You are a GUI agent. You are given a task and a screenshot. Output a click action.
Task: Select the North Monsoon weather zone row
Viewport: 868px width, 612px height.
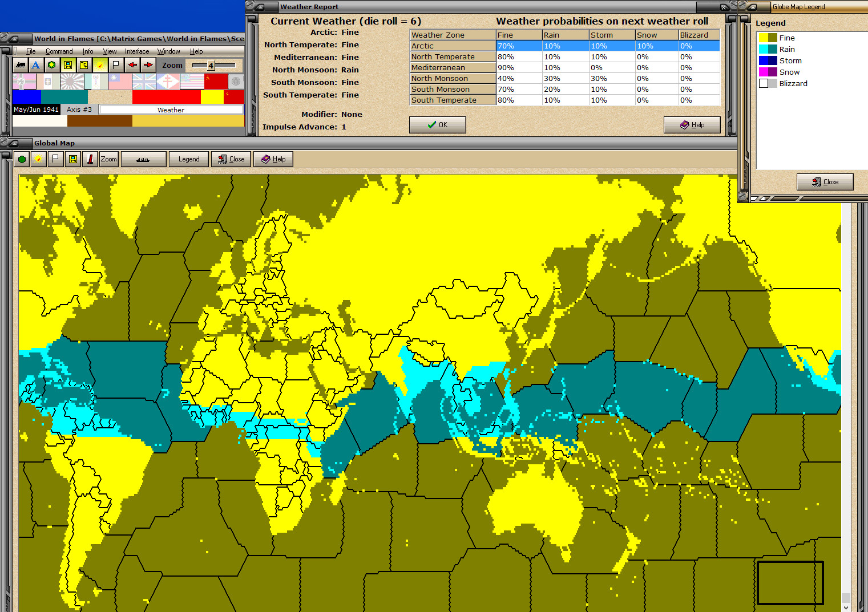(565, 78)
